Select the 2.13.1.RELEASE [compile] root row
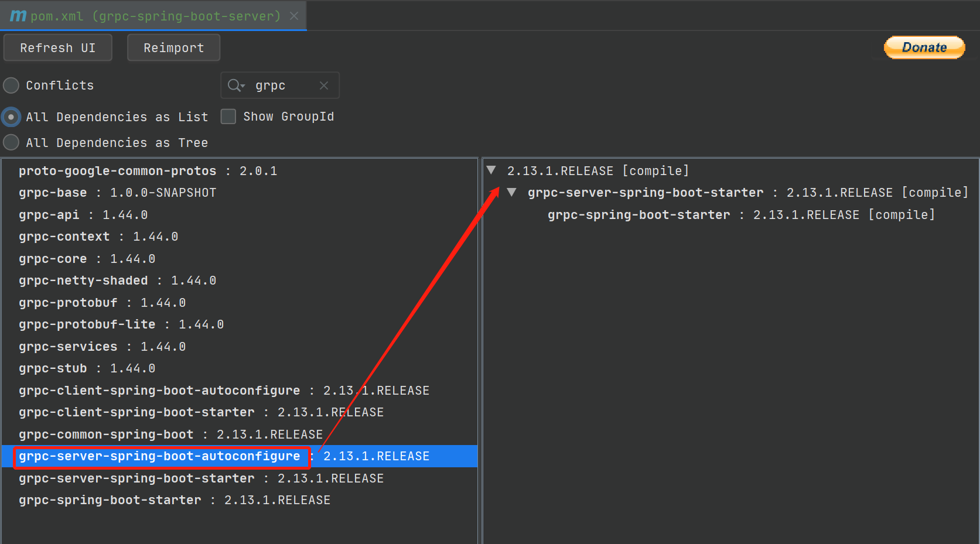Viewport: 980px width, 544px height. (598, 171)
